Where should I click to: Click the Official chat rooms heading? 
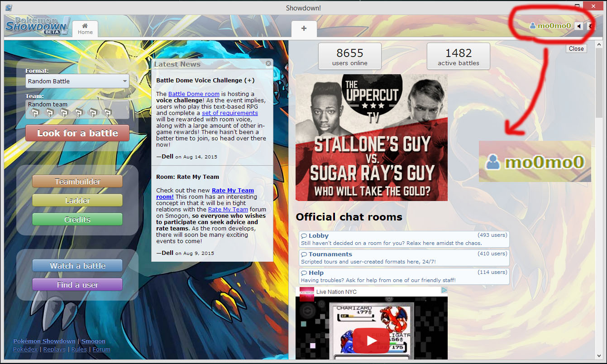349,217
